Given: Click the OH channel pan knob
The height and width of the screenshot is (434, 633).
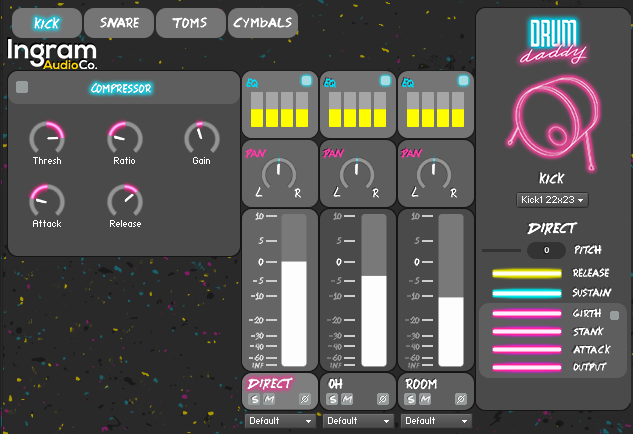Looking at the screenshot, I should point(357,174).
